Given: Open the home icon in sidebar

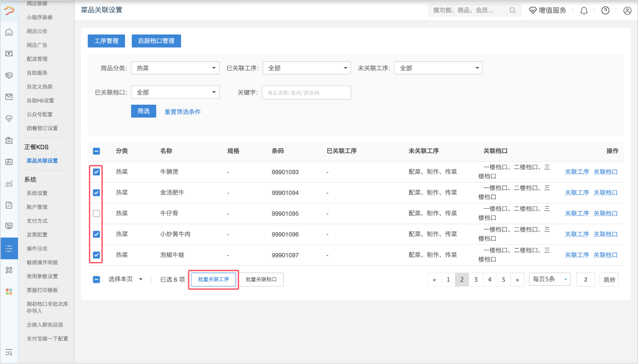Looking at the screenshot, I should [x=9, y=32].
